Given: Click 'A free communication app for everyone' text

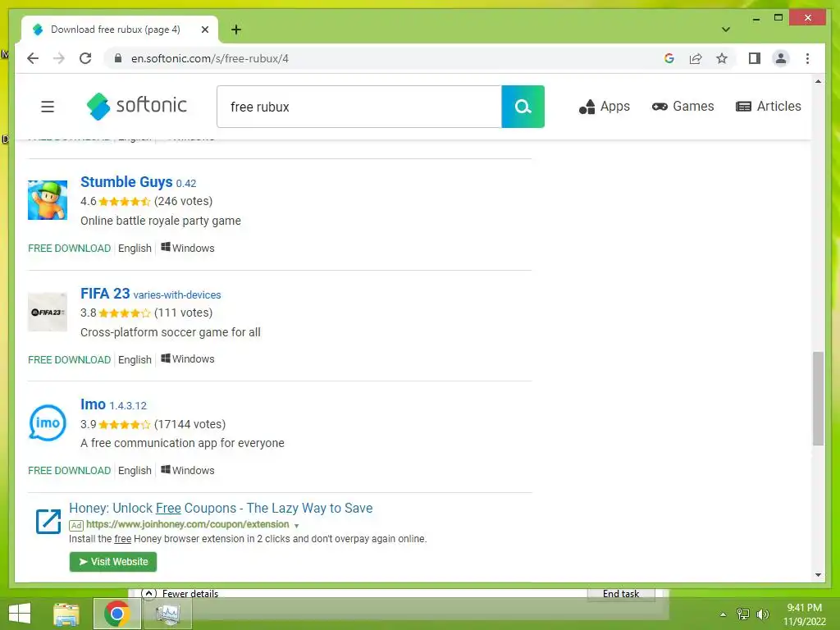Looking at the screenshot, I should [x=182, y=443].
